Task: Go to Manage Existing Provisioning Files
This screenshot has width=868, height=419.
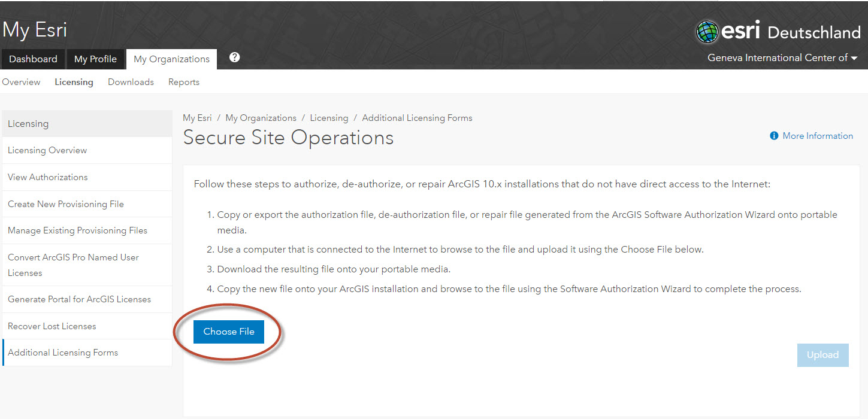Action: [77, 230]
